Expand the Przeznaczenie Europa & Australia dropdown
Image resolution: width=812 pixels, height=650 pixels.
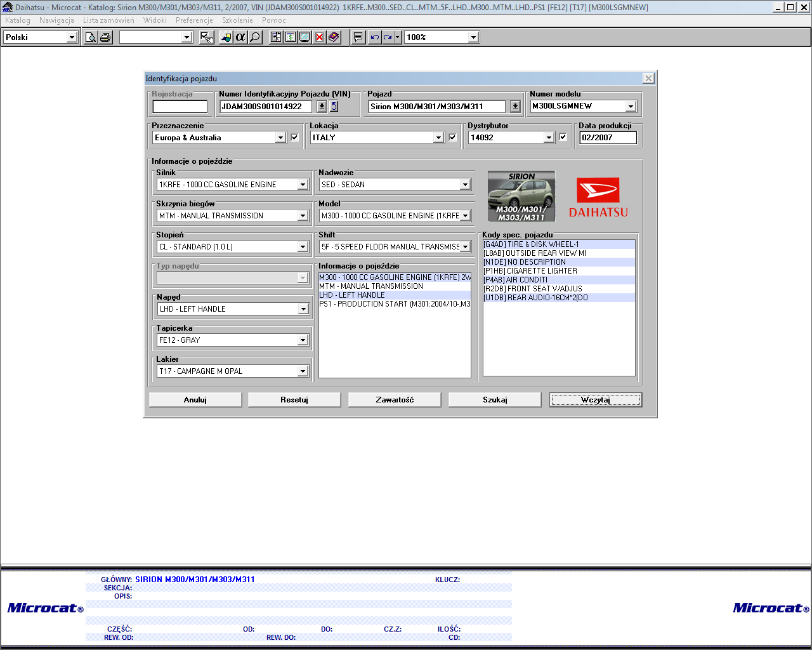pyautogui.click(x=280, y=138)
